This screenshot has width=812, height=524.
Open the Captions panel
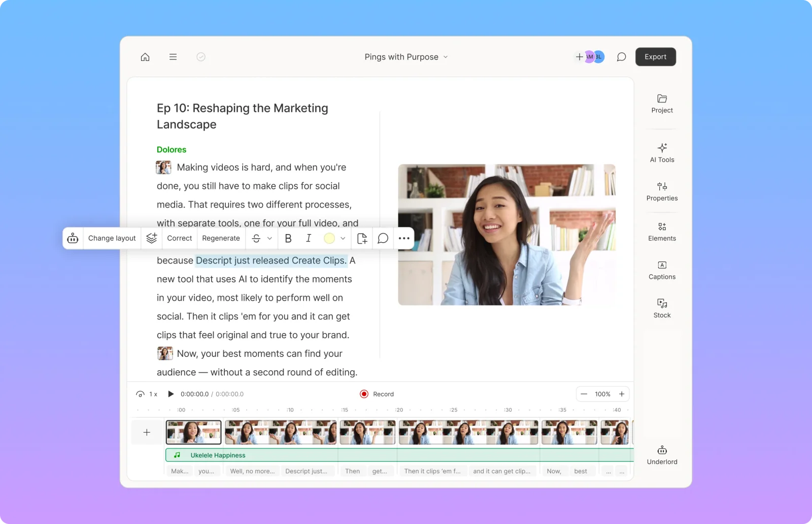tap(662, 269)
